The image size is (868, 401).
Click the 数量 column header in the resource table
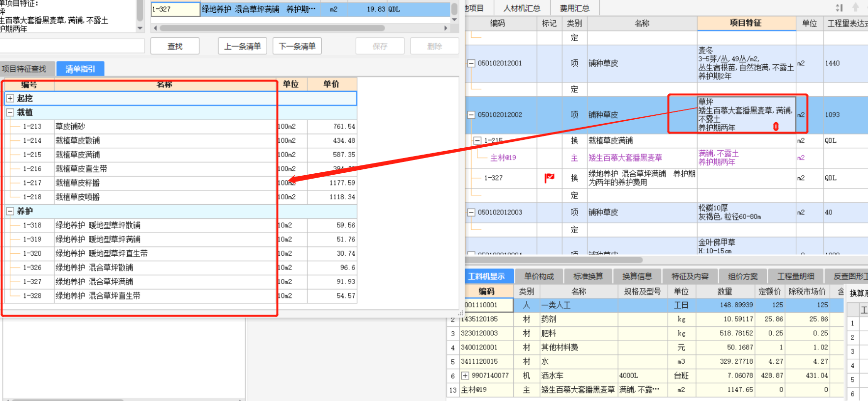pyautogui.click(x=725, y=291)
